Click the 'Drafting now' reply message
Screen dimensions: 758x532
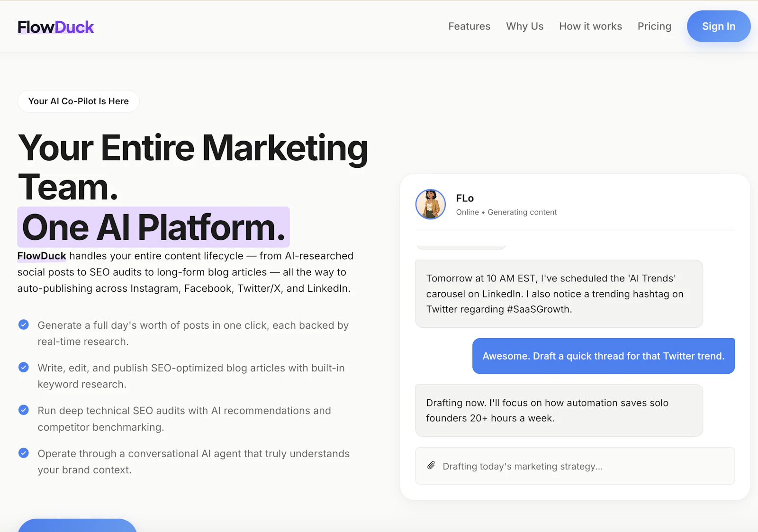pyautogui.click(x=559, y=410)
